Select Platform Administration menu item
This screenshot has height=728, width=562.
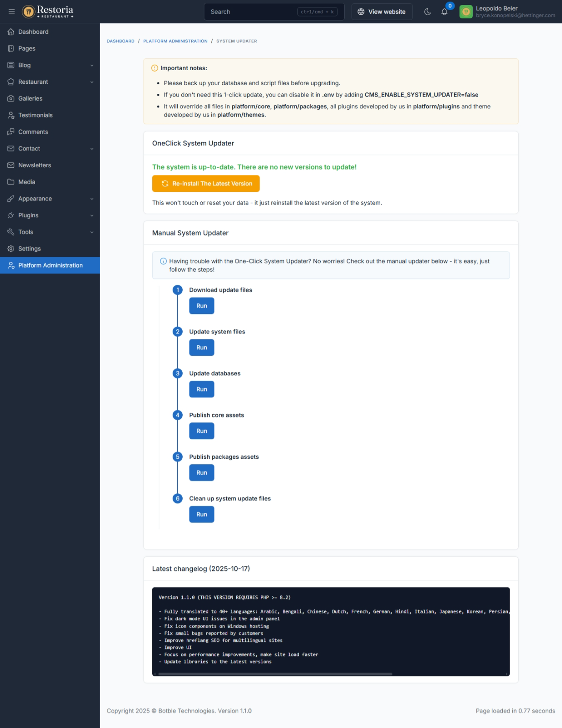point(50,265)
